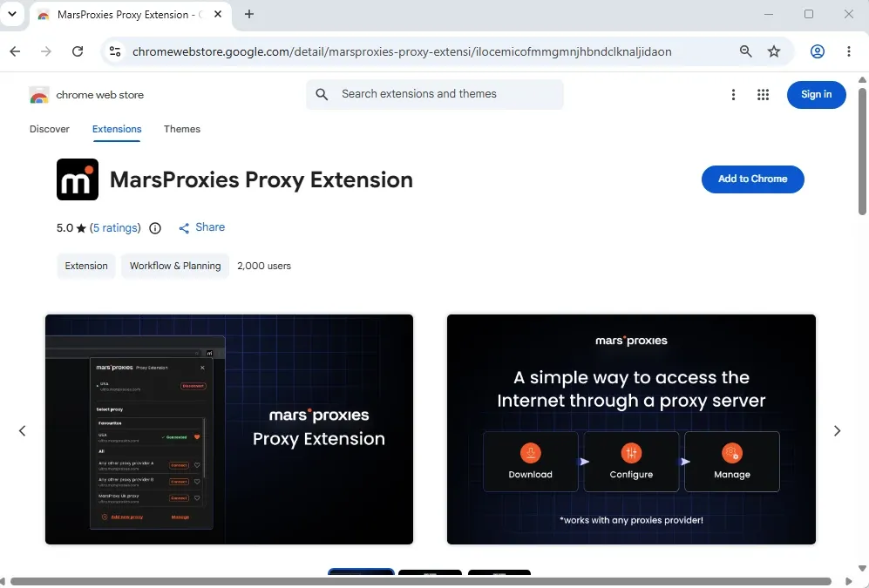Open the 'A simple way' promo screenshot
The image size is (869, 588).
[x=631, y=429]
